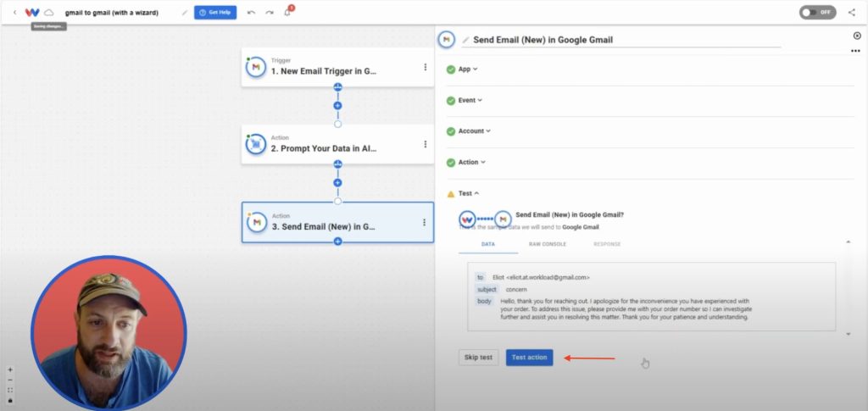Click the Skip test button
This screenshot has width=868, height=411.
(x=478, y=358)
